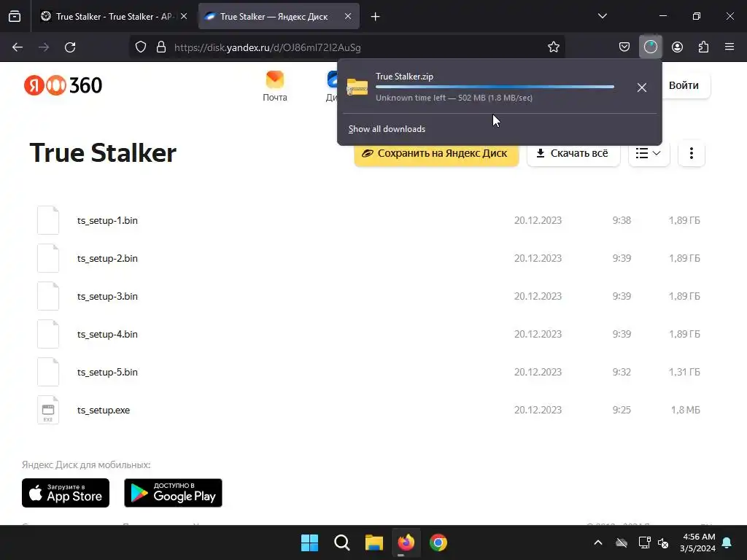Open tracking protection shield icon
This screenshot has height=560, width=747.
141,47
